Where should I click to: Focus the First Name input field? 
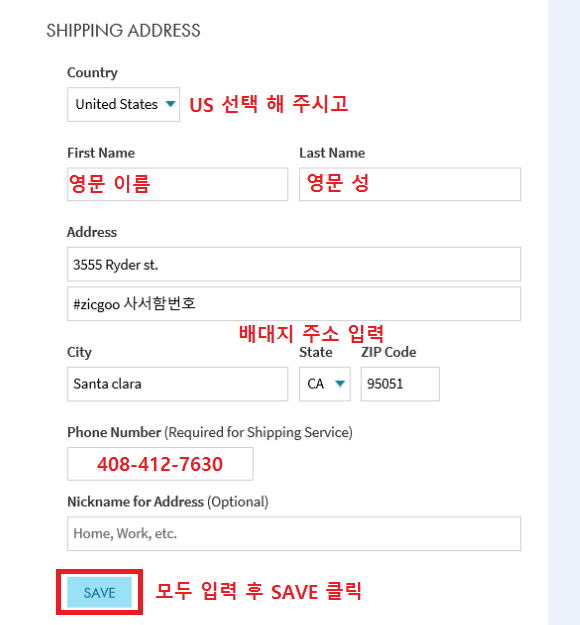click(x=177, y=184)
